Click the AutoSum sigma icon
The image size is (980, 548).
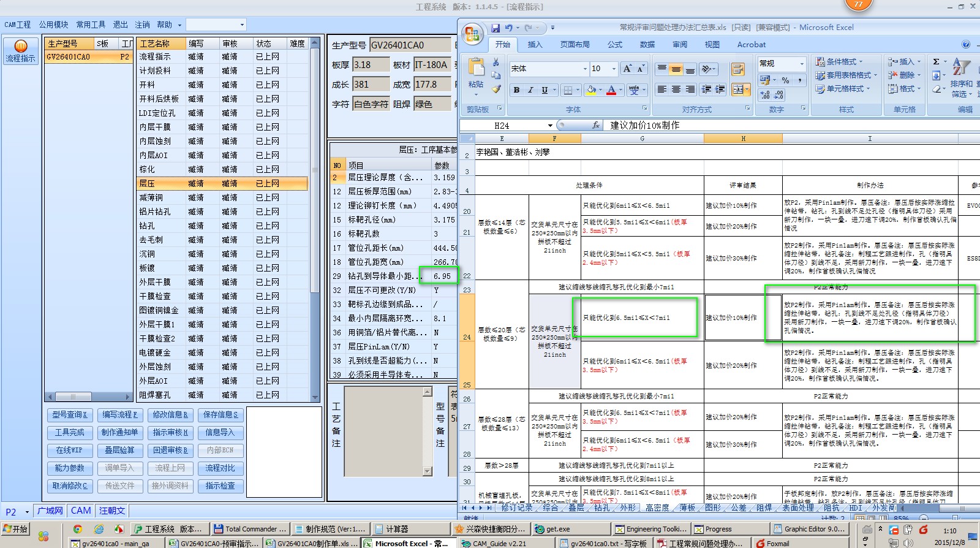[x=936, y=62]
